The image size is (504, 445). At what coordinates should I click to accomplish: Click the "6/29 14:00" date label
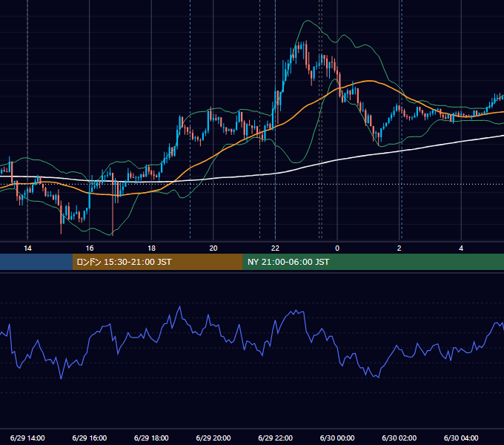27,438
